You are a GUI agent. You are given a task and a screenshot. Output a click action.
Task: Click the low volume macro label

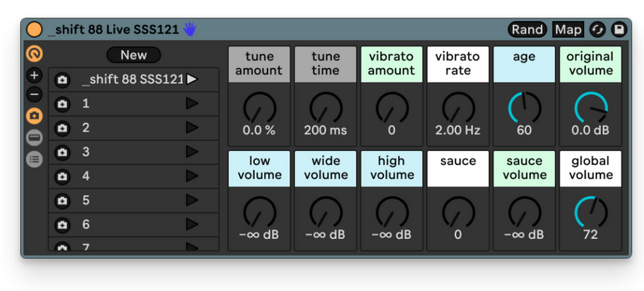[260, 169]
